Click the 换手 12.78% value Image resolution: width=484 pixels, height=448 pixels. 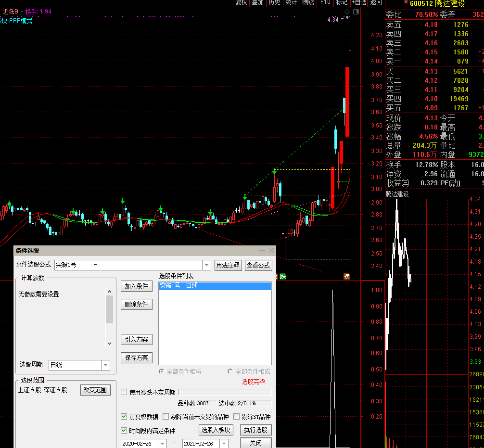click(427, 165)
